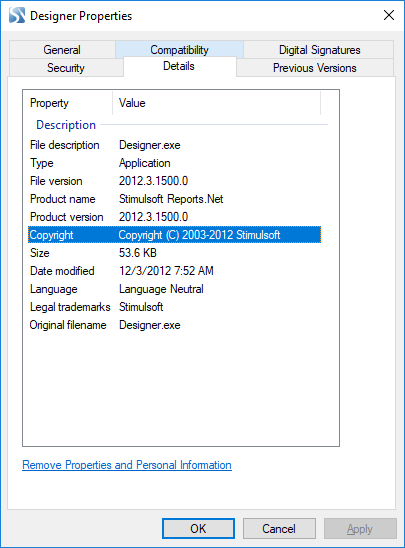405x548 pixels.
Task: Switch to the General tab
Action: pos(62,50)
